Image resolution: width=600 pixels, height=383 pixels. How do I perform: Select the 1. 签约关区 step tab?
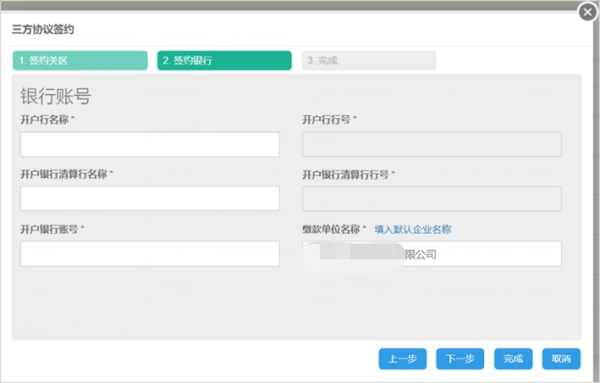(x=80, y=60)
